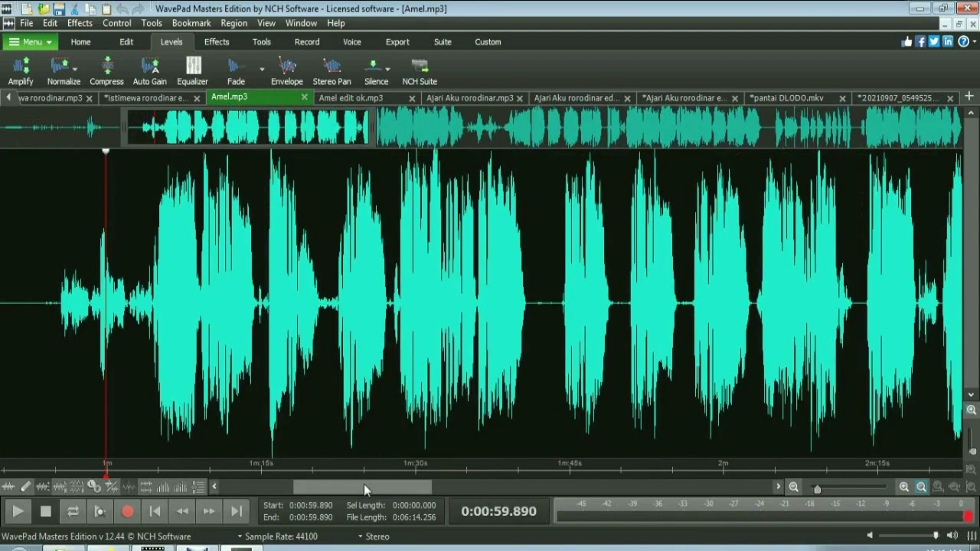Go to start of file
The height and width of the screenshot is (551, 980).
155,511
